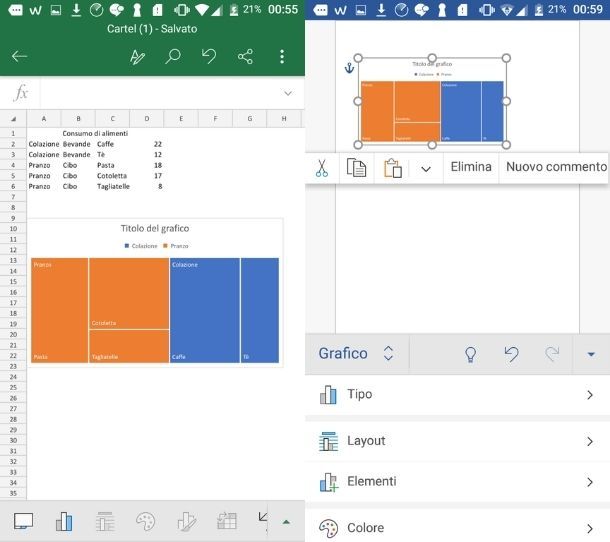
Task: Expand the chevron on Layout row
Action: point(590,441)
